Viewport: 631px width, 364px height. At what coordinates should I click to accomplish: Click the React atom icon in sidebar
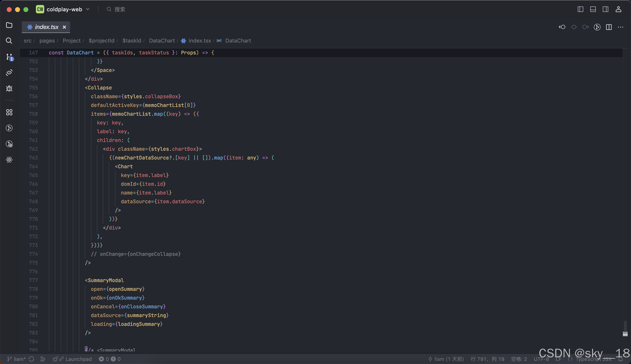[9, 160]
